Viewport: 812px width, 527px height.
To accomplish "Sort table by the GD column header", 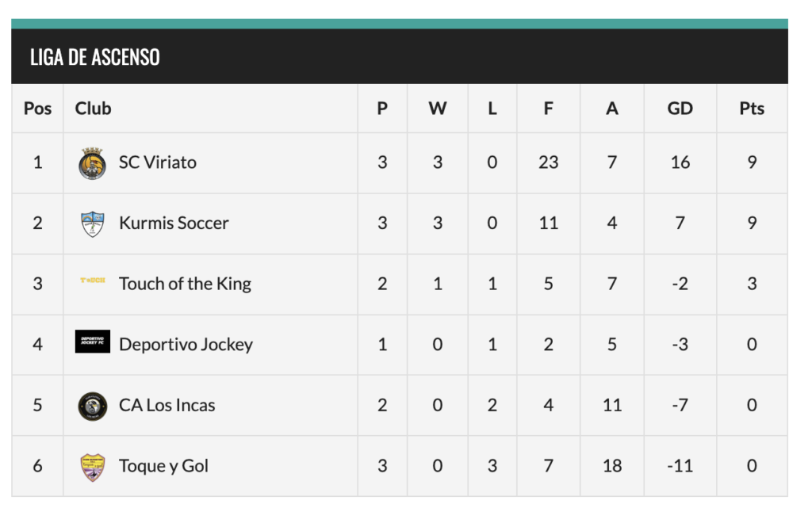I will [680, 109].
